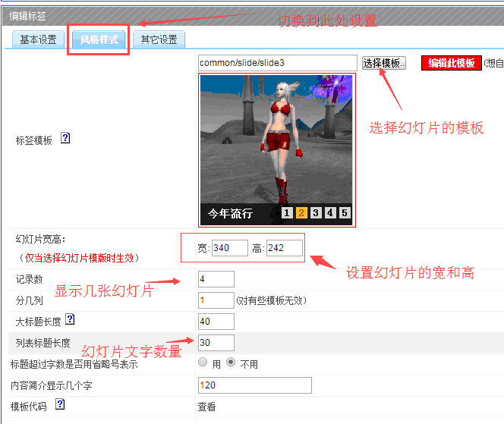Screen dimensions: 504x424
Task: Click help icon beside 大标题长度
Action: pos(71,319)
